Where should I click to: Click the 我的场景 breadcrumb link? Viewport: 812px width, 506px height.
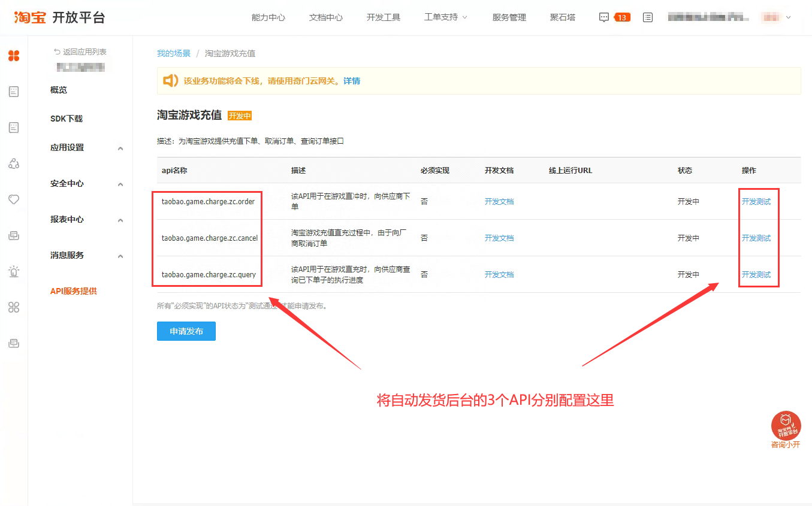pyautogui.click(x=174, y=53)
